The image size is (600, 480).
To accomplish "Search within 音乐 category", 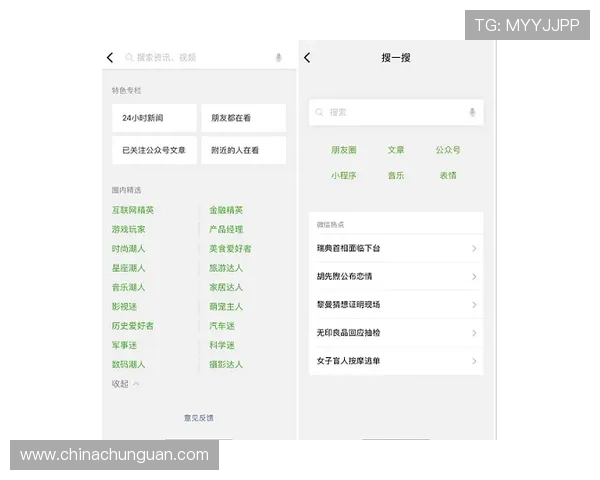I will tap(396, 175).
